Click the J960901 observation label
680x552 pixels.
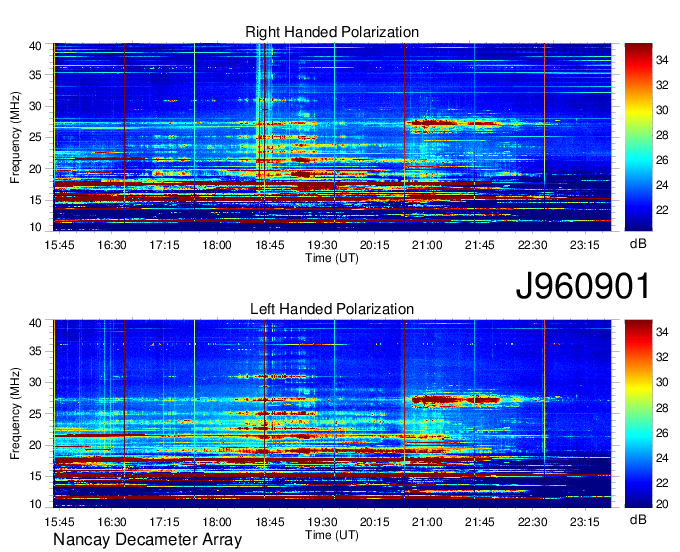click(x=583, y=286)
